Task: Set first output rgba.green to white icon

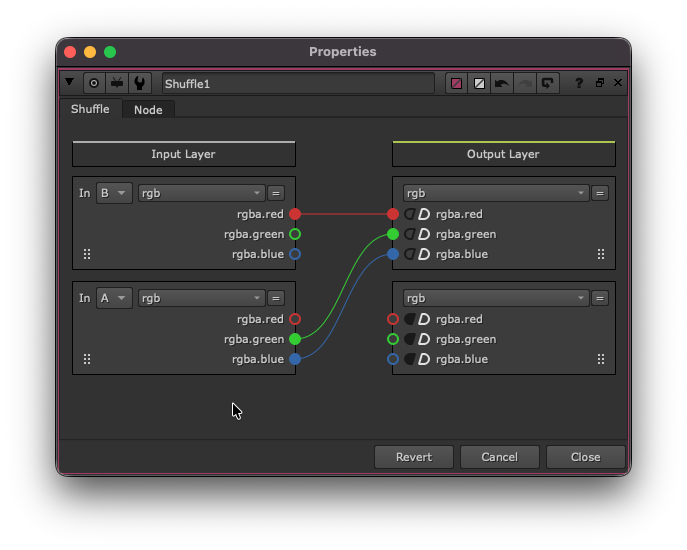Action: 424,234
